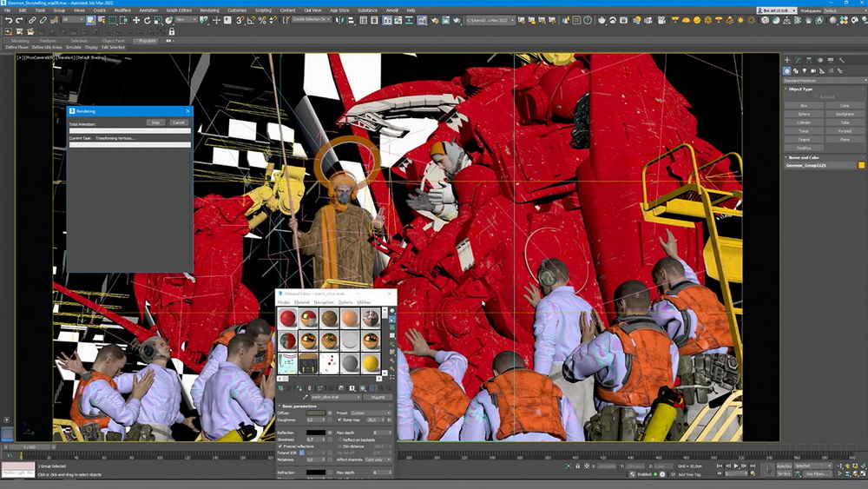Click the play animation button
The height and width of the screenshot is (489, 868).
(736, 466)
